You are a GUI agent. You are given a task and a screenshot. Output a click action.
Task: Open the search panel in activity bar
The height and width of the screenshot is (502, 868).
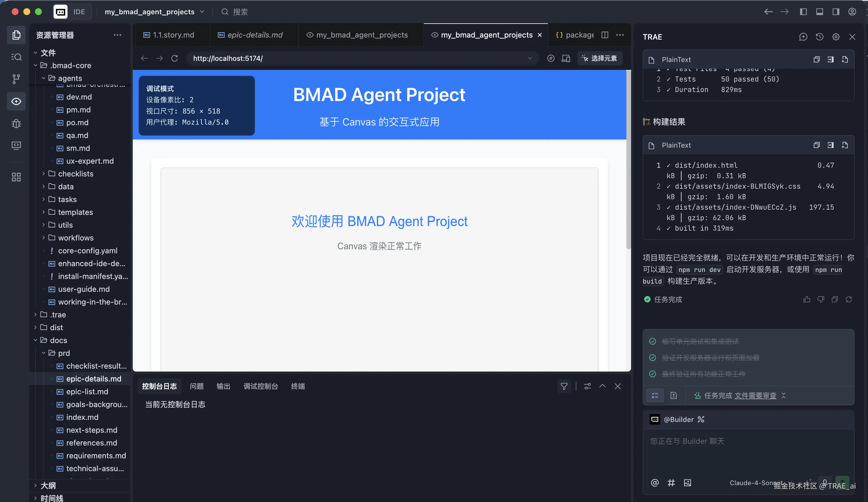click(x=16, y=57)
